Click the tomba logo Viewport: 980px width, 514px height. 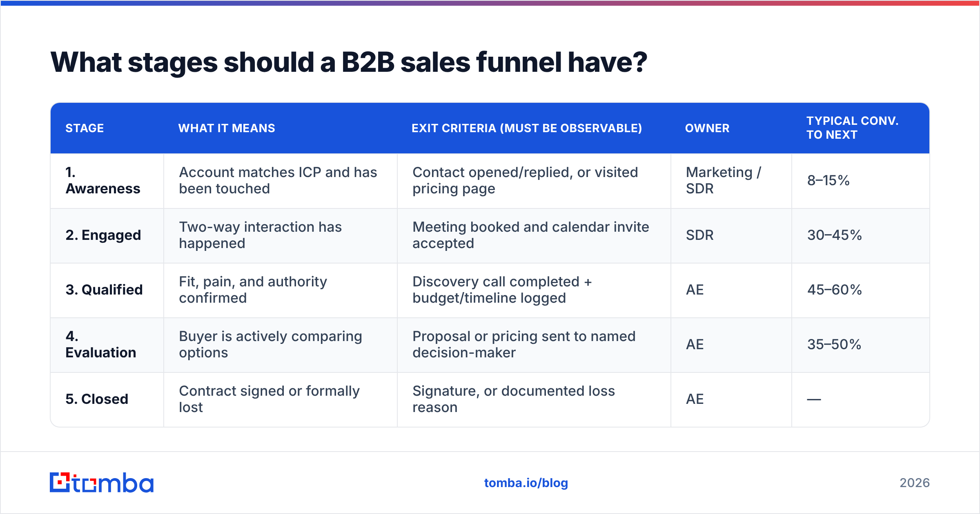click(x=102, y=483)
